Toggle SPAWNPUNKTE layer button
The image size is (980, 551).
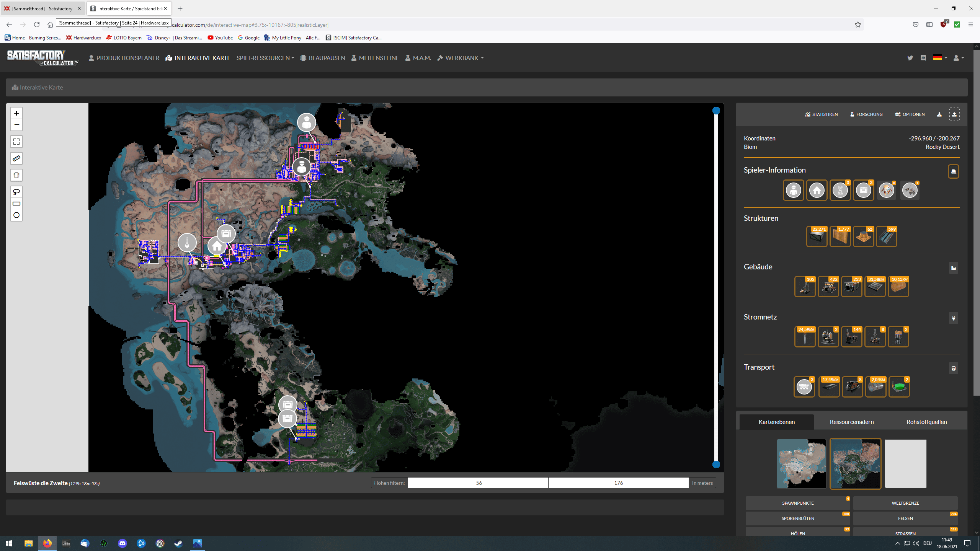798,503
